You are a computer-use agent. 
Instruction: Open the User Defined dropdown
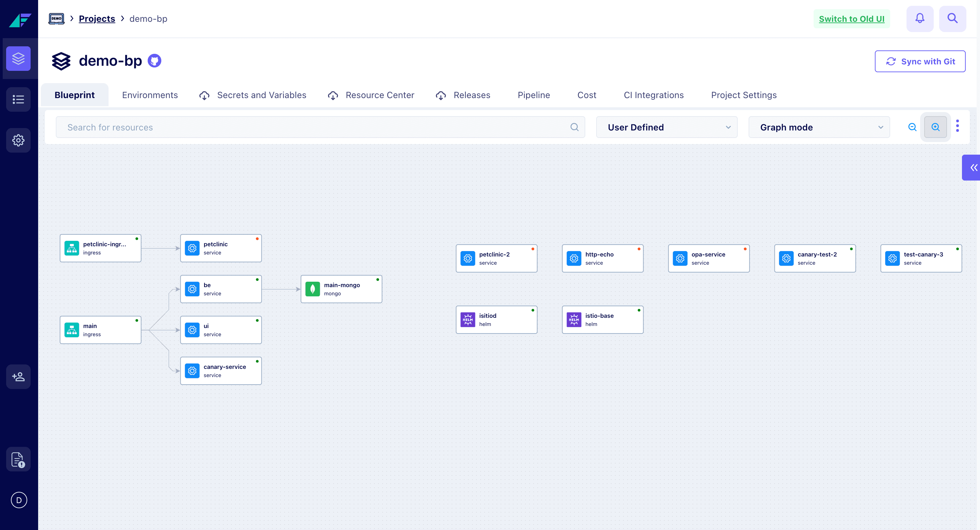[666, 127]
